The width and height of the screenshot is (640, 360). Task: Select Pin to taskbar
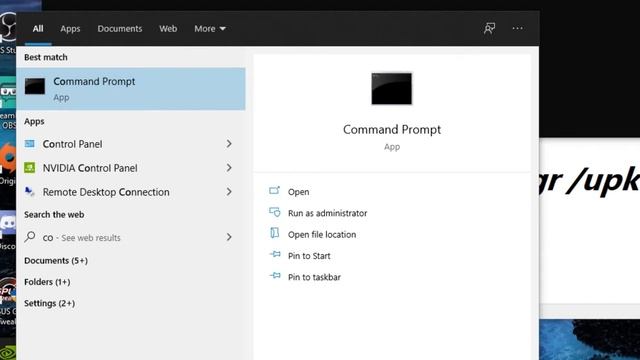(314, 277)
